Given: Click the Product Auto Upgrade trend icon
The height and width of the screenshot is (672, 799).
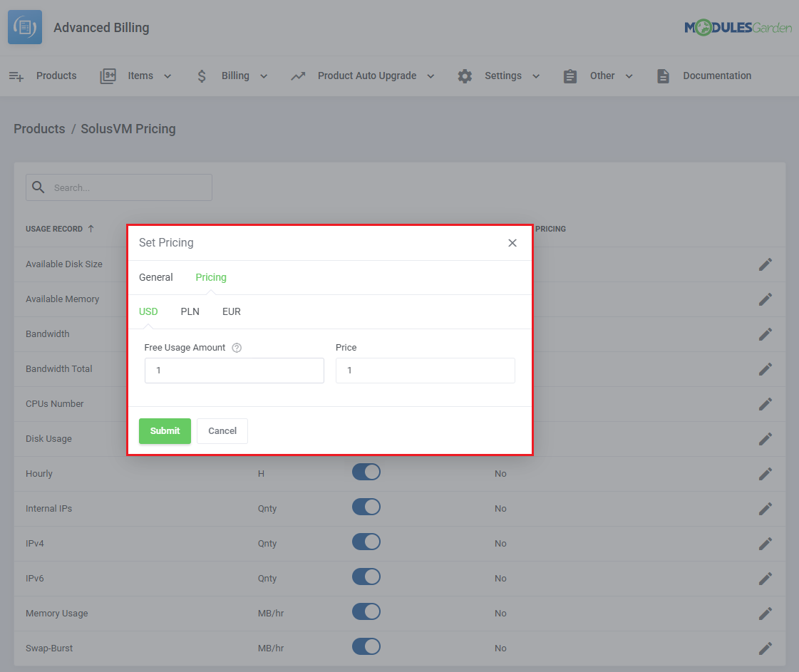Looking at the screenshot, I should point(298,76).
